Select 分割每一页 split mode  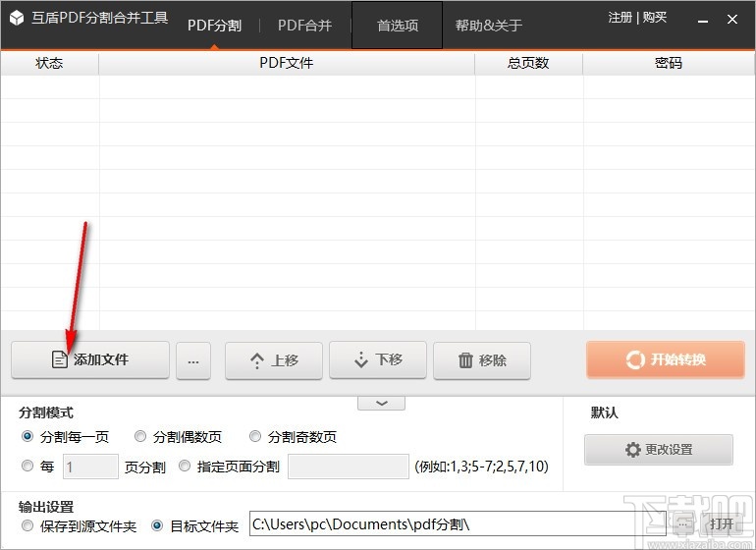point(27,437)
